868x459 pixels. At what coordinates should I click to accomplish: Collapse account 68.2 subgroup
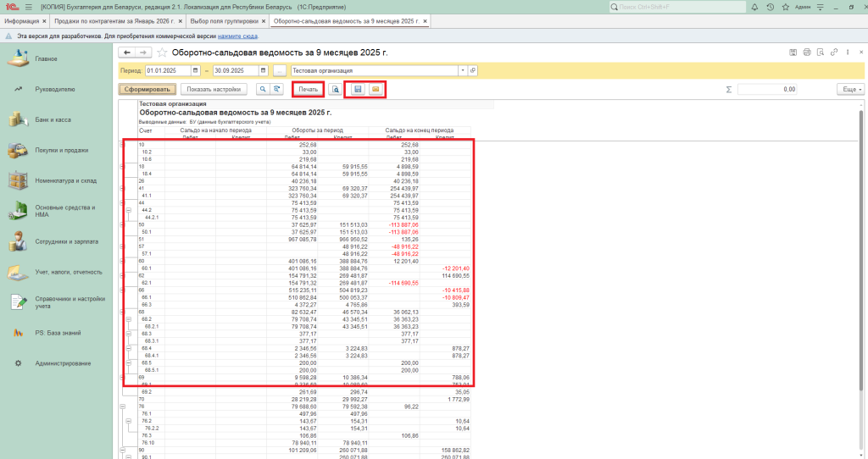(129, 319)
